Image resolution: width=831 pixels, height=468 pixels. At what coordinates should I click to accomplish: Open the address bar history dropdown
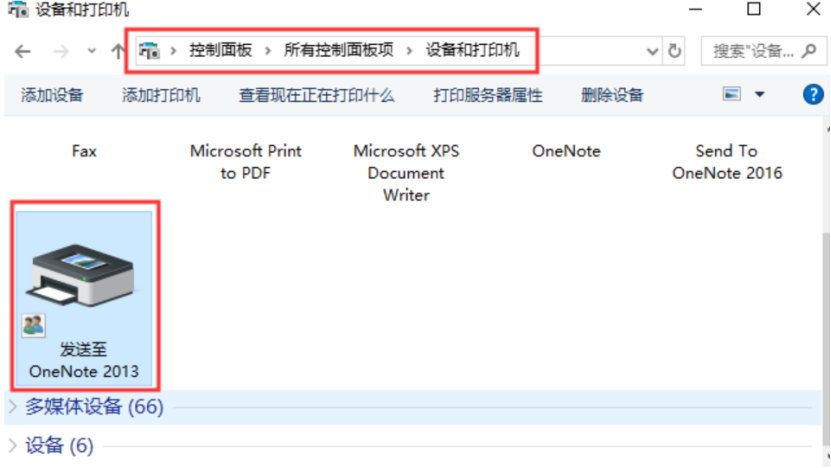653,50
